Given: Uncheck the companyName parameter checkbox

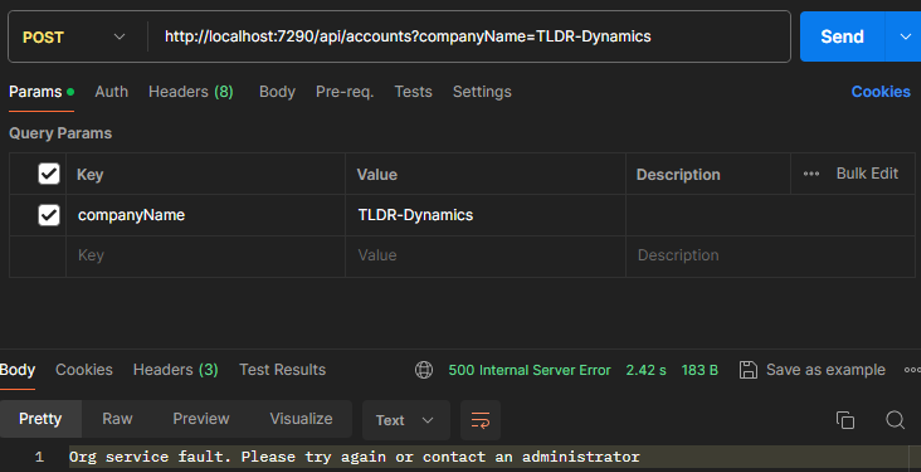Looking at the screenshot, I should click(x=48, y=215).
